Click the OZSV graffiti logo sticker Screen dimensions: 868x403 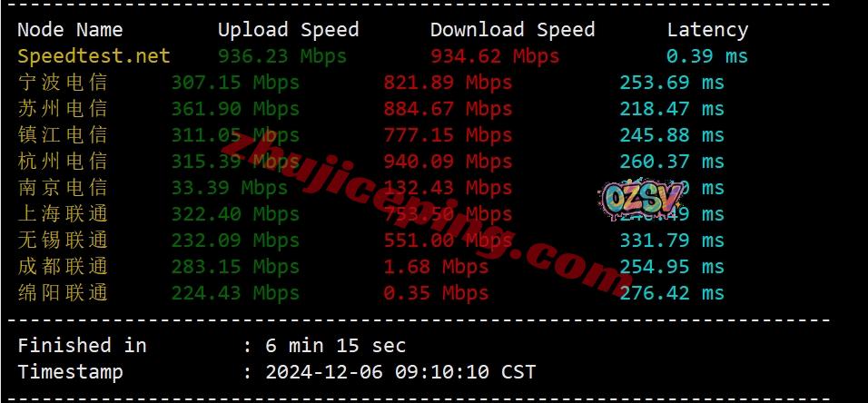coord(641,200)
